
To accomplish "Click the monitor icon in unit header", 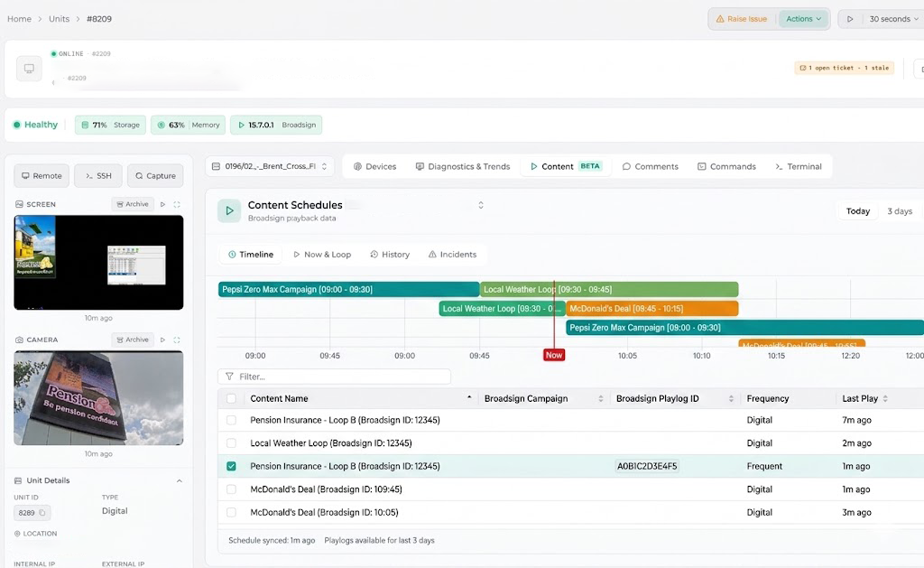I will [x=29, y=69].
